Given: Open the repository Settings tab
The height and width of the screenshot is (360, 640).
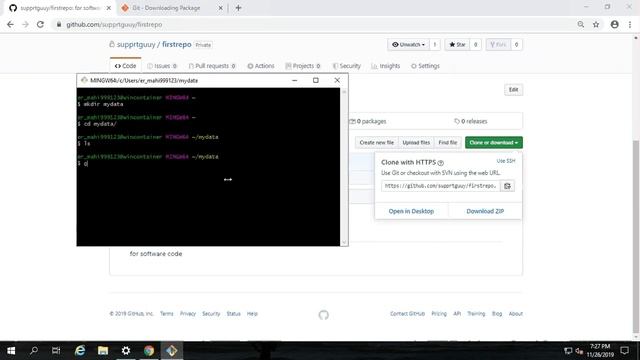Looking at the screenshot, I should [x=425, y=66].
